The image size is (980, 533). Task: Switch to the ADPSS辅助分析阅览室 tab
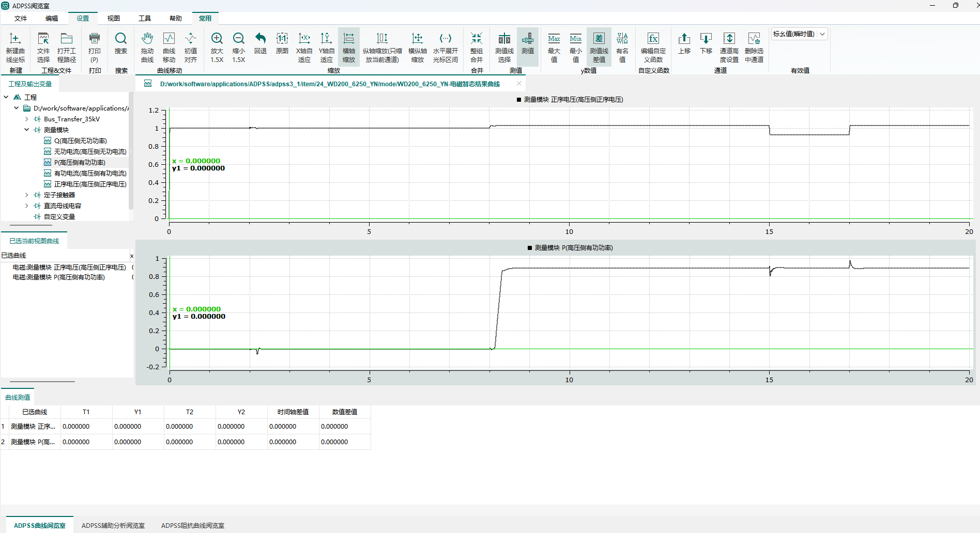coord(113,525)
